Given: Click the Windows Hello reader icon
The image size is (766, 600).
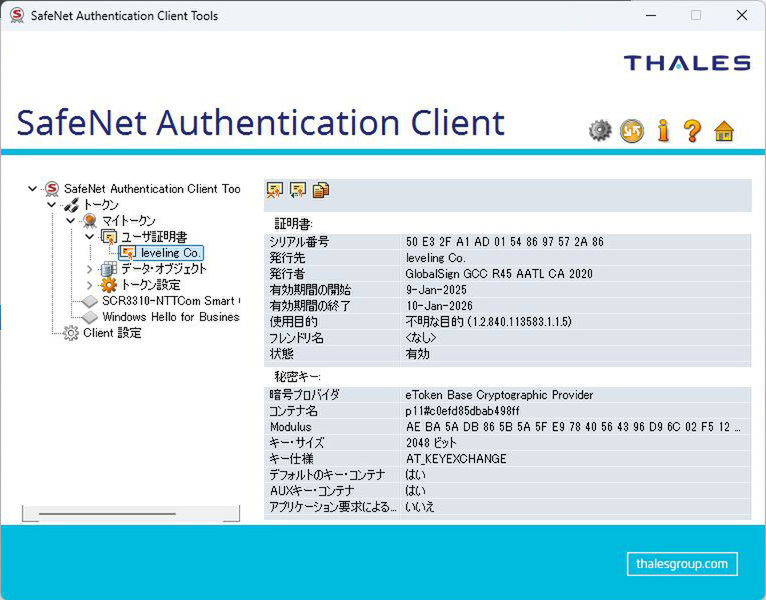Looking at the screenshot, I should click(x=90, y=317).
